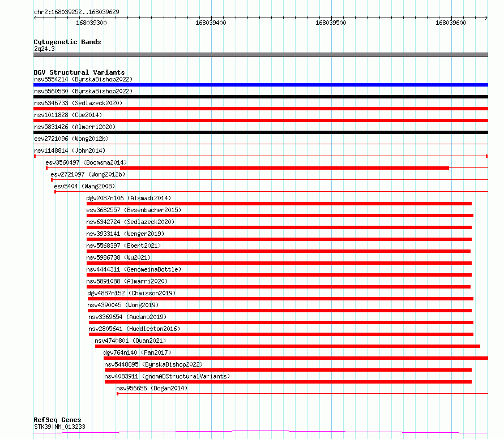Select nsv5986738 (Wu2021) label
Screen dimensions: 504x439
tap(118, 257)
